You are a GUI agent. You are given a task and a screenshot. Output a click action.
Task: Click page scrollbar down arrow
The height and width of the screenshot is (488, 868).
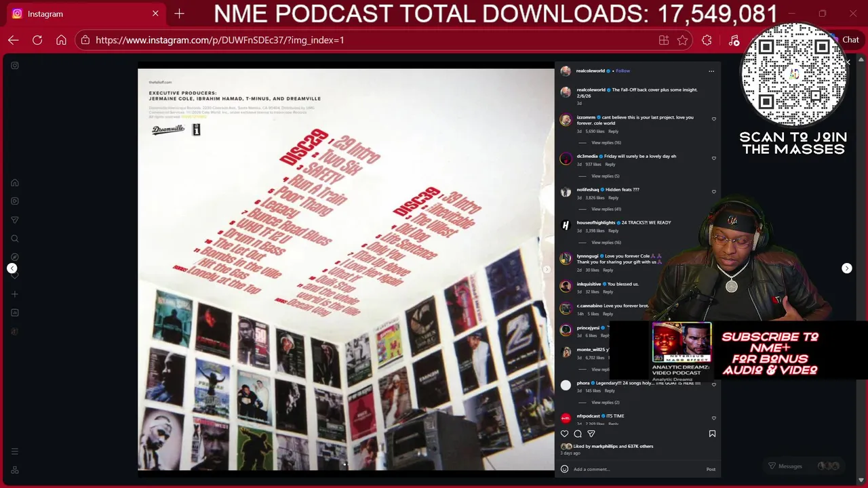tap(861, 480)
